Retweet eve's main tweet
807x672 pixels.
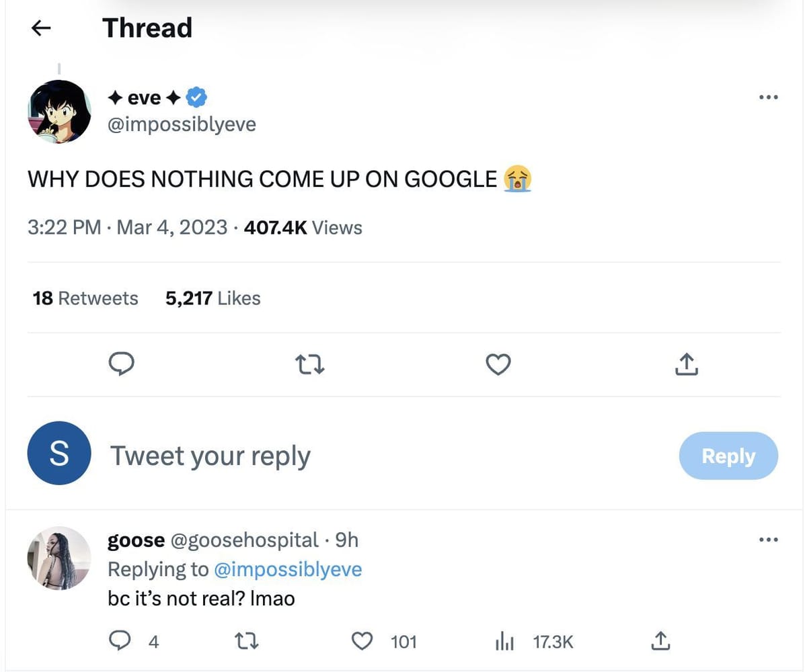[x=310, y=364]
